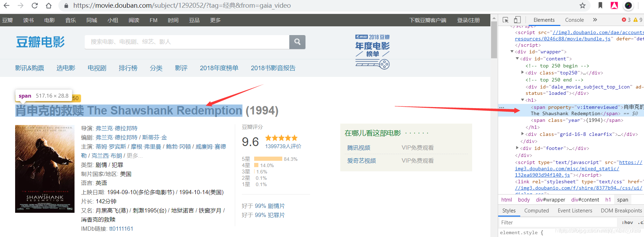This screenshot has height=237, width=644.
Task: Click the Shawshank Redemption poster
Action: tap(45, 169)
